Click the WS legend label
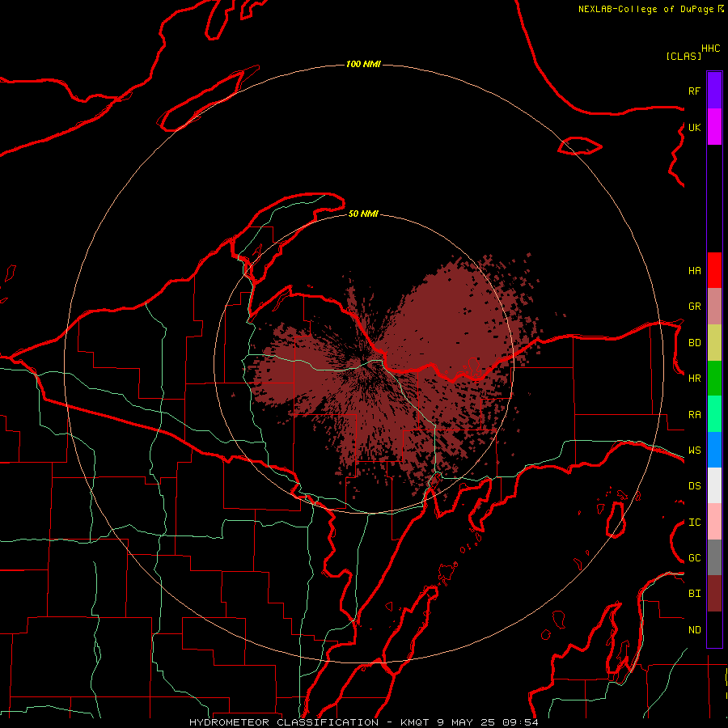Viewport: 728px width, 728px height. 694,451
